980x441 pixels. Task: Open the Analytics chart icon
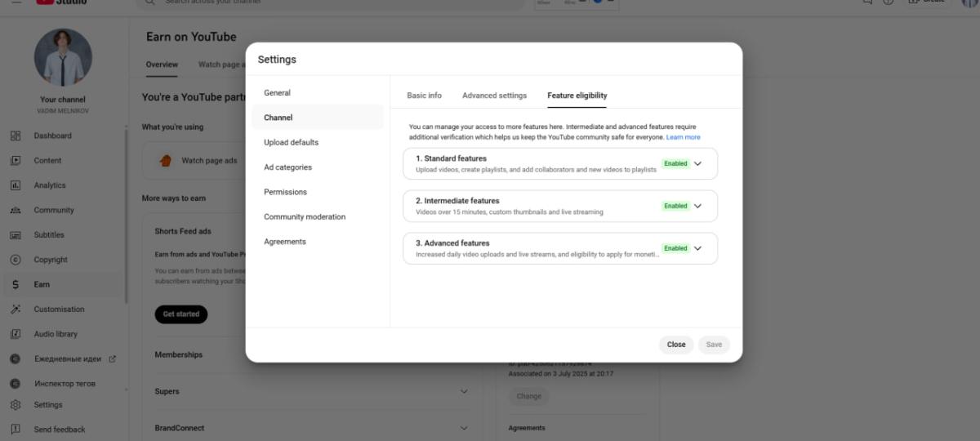tap(16, 185)
